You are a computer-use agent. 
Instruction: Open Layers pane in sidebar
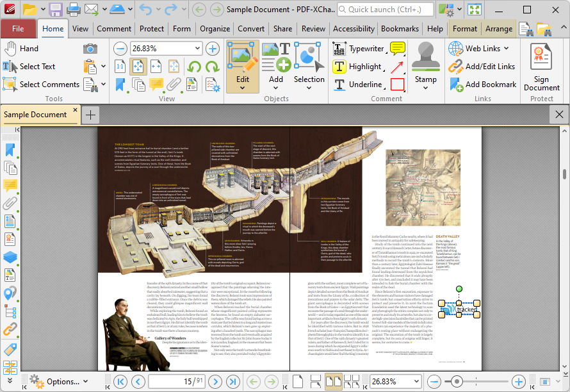(10, 257)
